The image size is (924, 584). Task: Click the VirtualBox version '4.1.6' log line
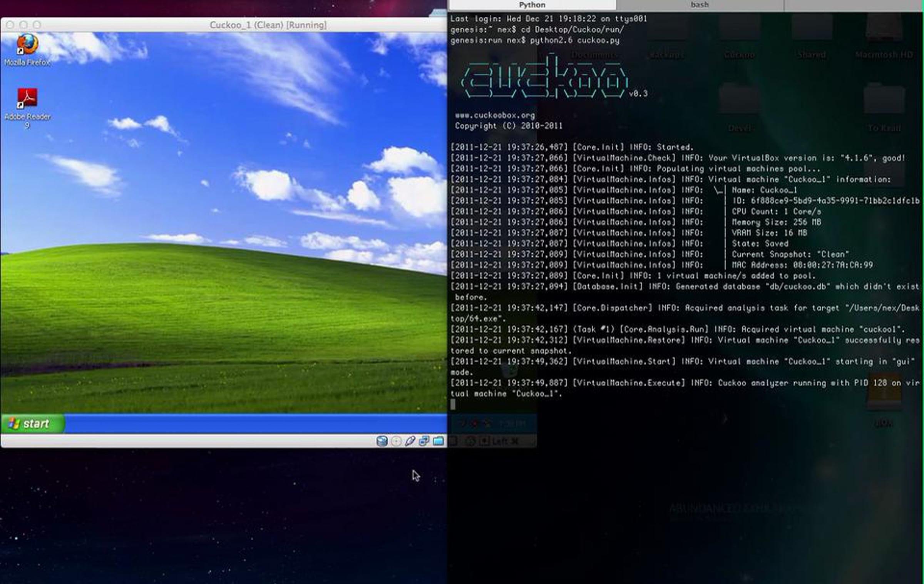click(x=678, y=158)
